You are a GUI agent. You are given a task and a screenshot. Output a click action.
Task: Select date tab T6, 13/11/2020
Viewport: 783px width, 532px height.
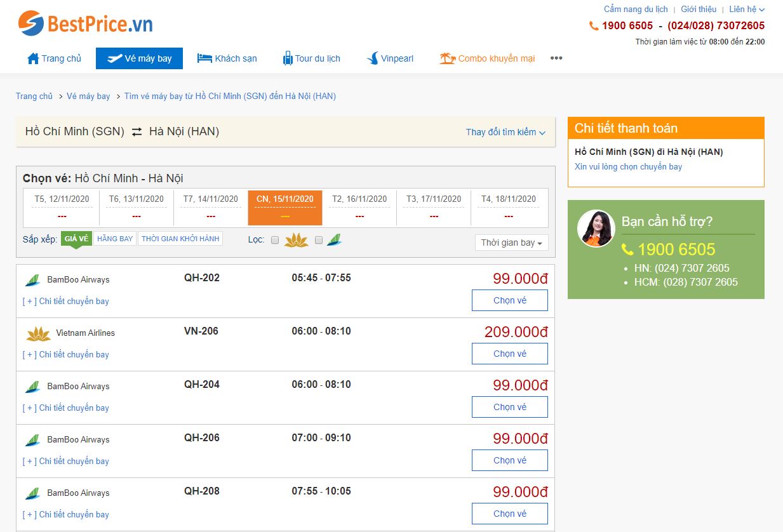click(x=136, y=208)
